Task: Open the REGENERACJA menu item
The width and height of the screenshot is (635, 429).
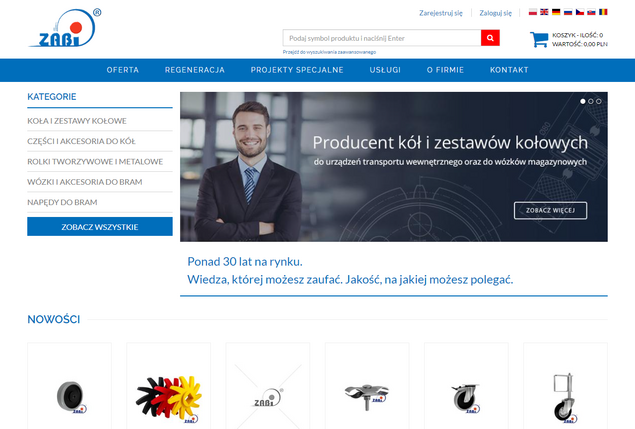Action: coord(197,70)
